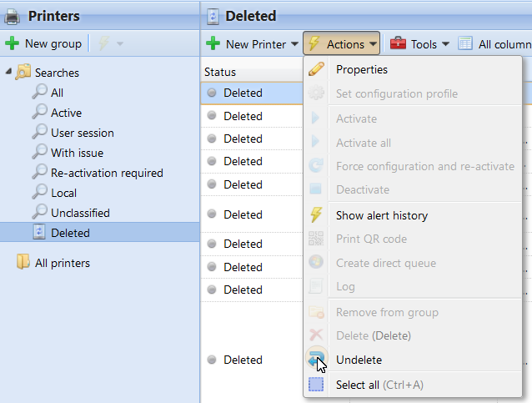This screenshot has width=532, height=403.
Task: Click the Select all dashed-square icon
Action: pos(316,385)
